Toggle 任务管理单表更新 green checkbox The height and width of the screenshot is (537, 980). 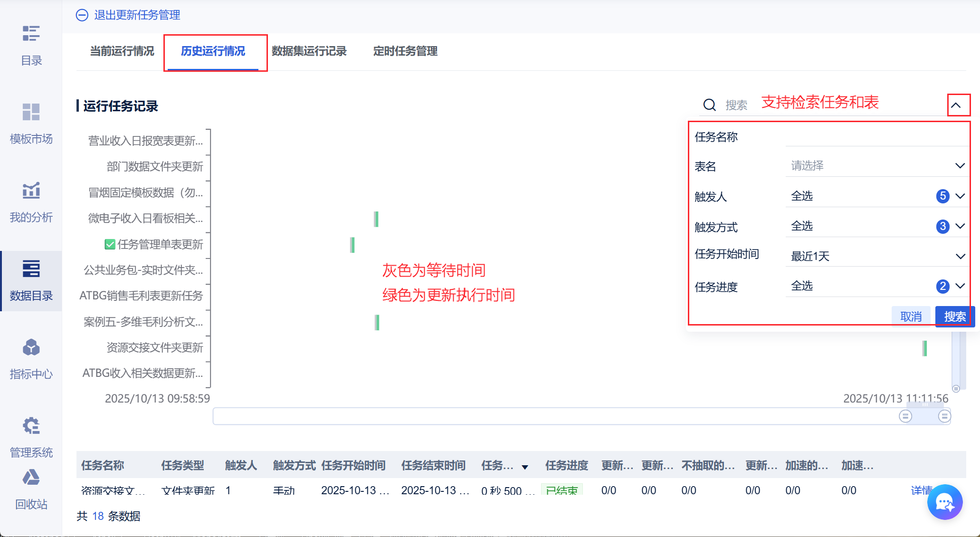pos(110,244)
